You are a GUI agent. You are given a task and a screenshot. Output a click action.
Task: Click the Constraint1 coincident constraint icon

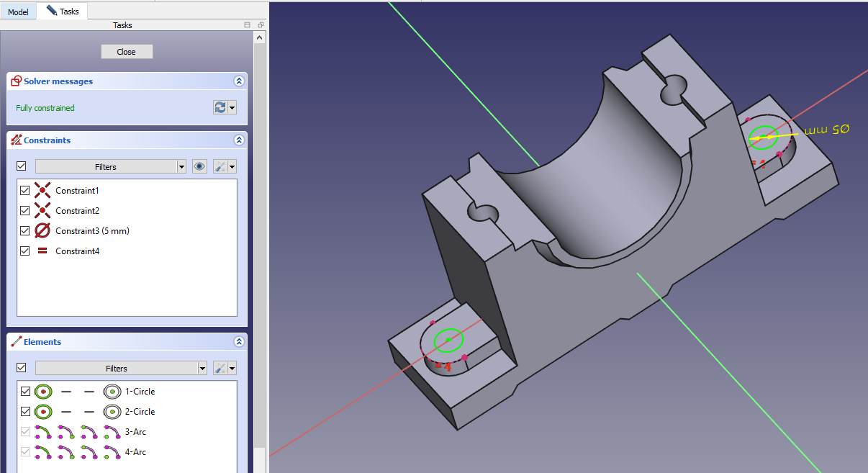coord(42,191)
